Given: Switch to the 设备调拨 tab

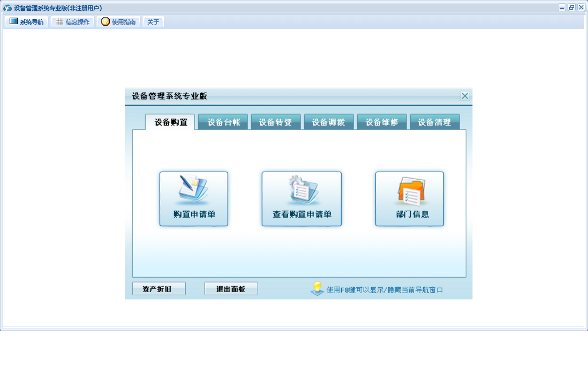Looking at the screenshot, I should (x=329, y=122).
